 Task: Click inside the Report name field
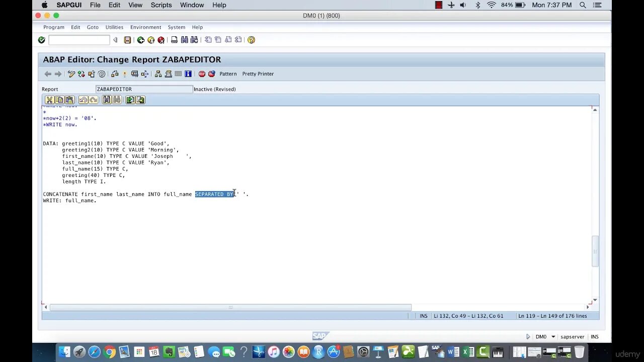click(143, 89)
